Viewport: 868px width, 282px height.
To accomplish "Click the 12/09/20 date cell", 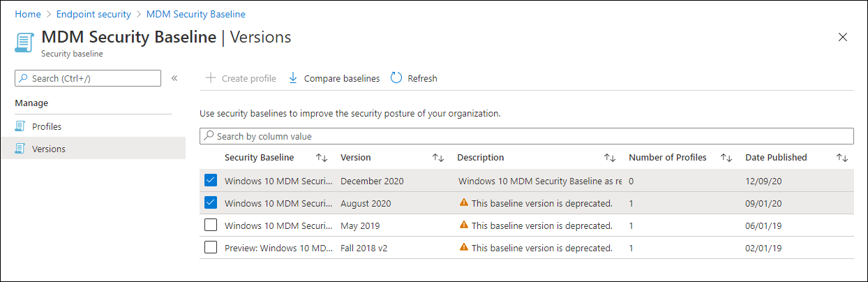I will (x=763, y=181).
